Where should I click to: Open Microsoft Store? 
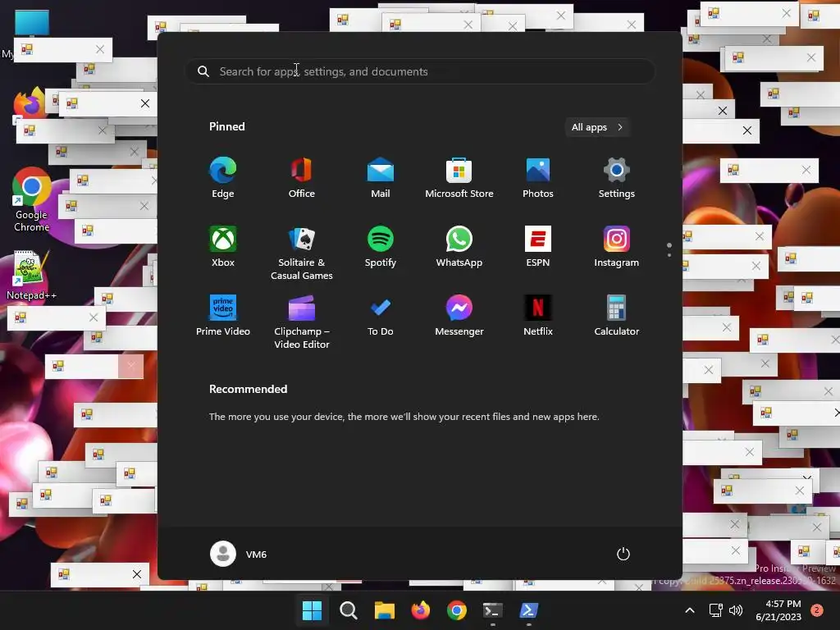459,178
